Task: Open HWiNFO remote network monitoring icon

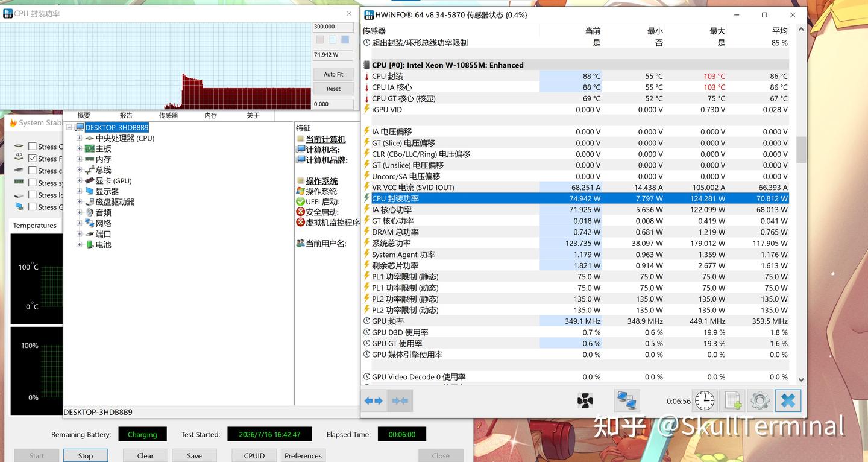Action: pos(626,400)
